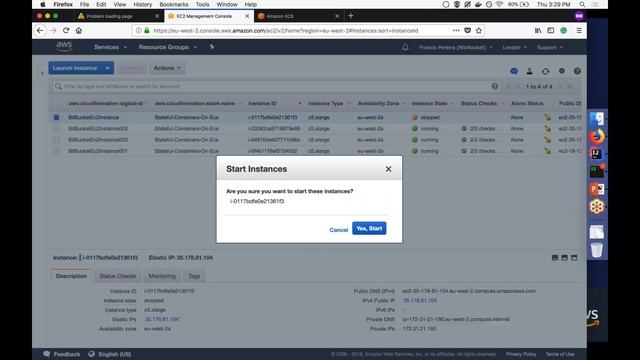Refresh the instance list
The width and height of the screenshot is (640, 360).
click(x=545, y=71)
